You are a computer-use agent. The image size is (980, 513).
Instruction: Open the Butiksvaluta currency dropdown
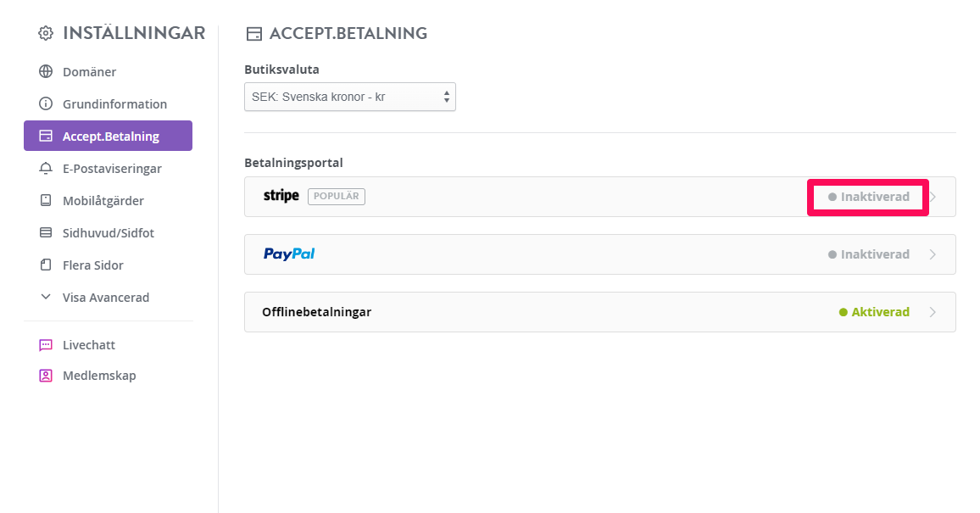click(x=350, y=97)
